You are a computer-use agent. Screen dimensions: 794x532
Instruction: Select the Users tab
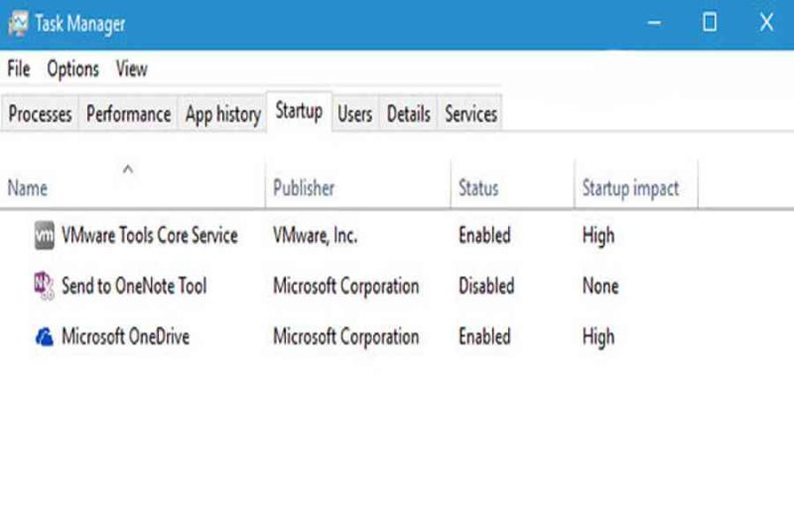[355, 113]
